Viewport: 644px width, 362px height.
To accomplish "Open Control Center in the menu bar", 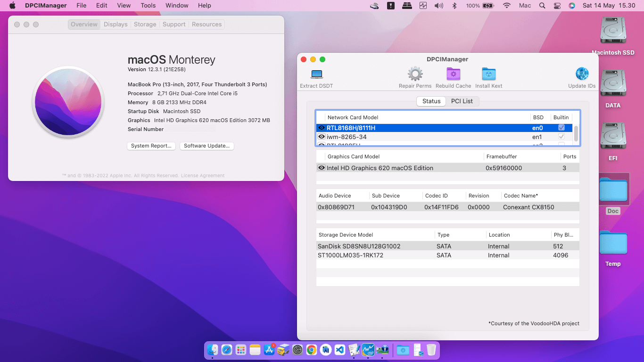I will tap(557, 6).
